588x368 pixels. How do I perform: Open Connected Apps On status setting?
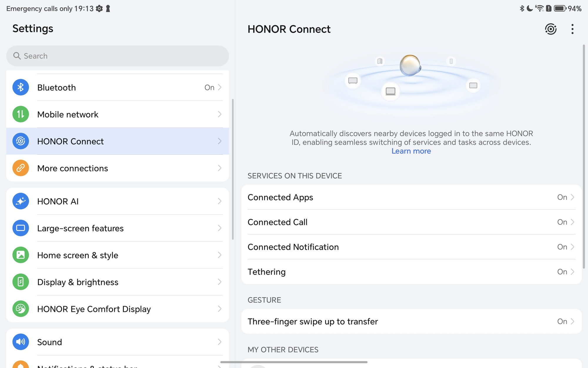(562, 197)
